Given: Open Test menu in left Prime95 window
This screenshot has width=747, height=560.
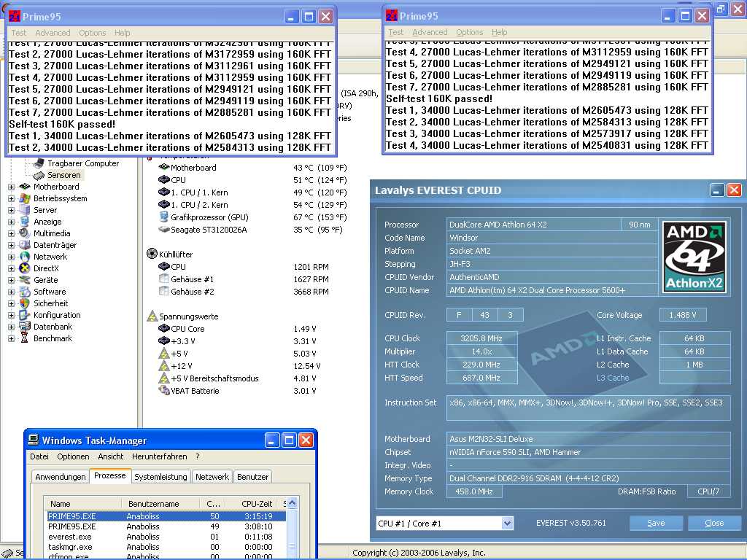Looking at the screenshot, I should pyautogui.click(x=18, y=33).
